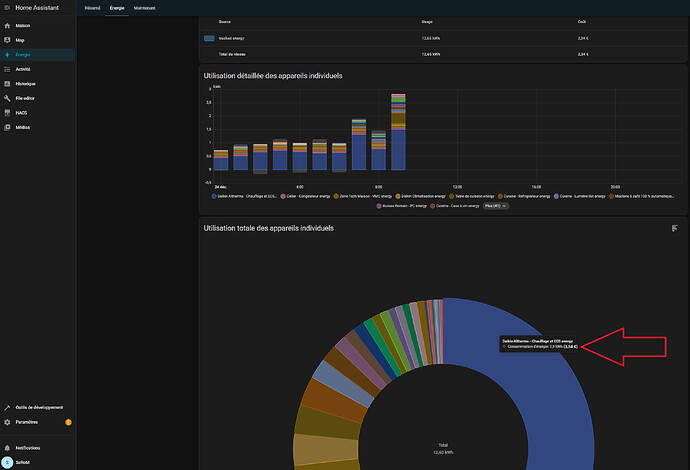Viewport: 690px width, 470px height.
Task: Click the tallest bar in detailed usage chart
Action: [x=398, y=132]
